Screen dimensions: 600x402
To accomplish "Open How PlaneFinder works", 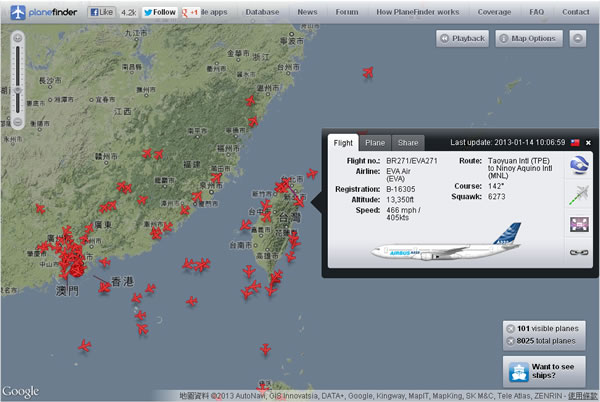I will [x=417, y=12].
